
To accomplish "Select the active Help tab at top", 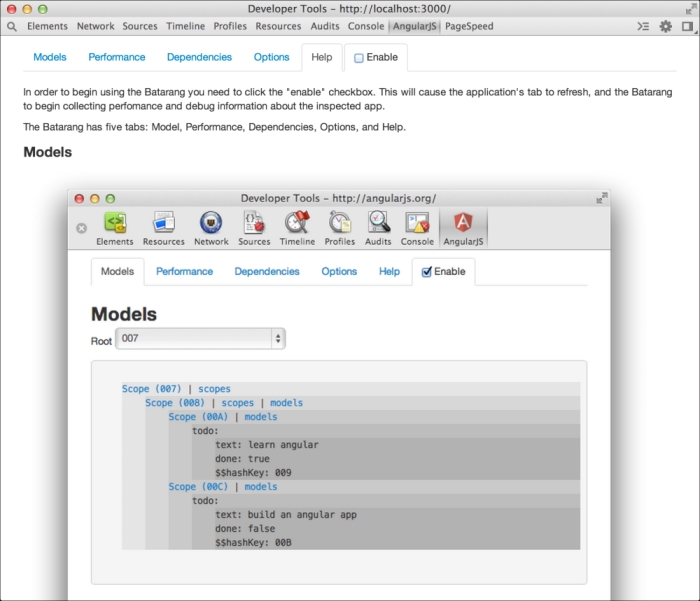I will (x=322, y=57).
